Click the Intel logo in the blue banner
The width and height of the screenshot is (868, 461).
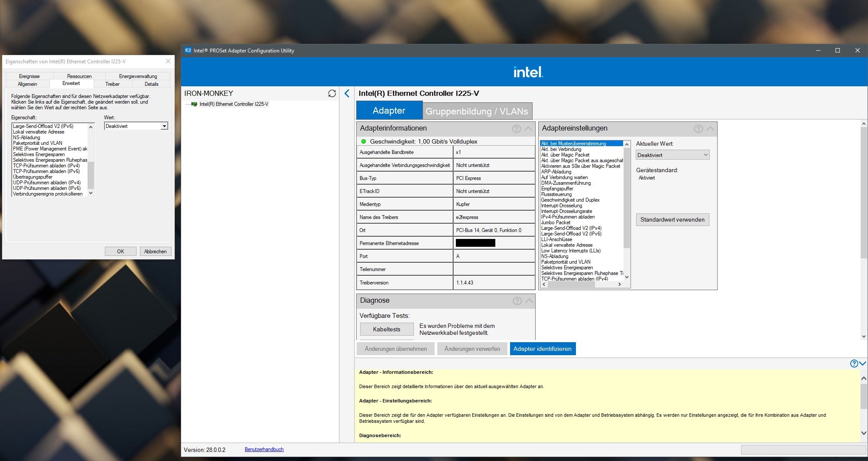[x=528, y=72]
